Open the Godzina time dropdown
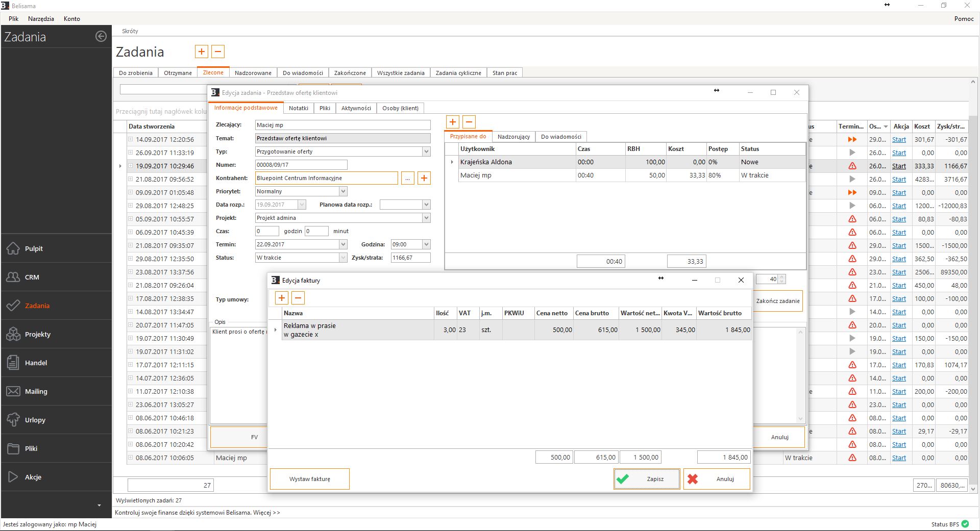 coord(426,244)
